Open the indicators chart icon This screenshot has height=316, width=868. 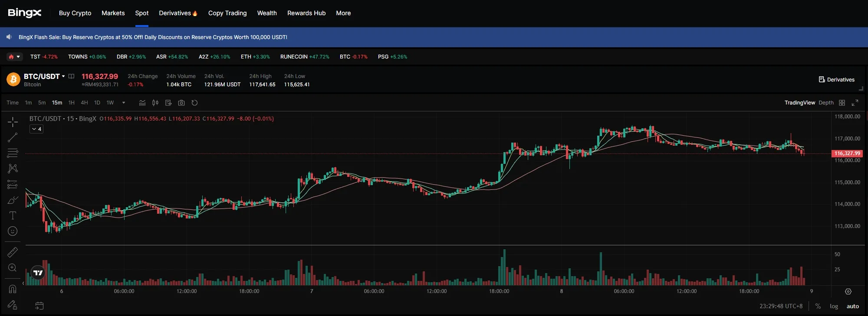142,103
